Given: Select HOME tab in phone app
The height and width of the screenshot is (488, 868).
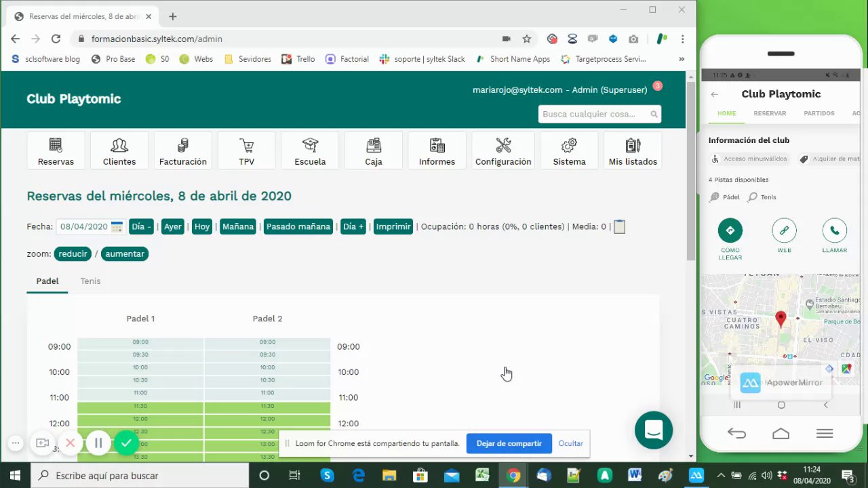Looking at the screenshot, I should tap(726, 113).
